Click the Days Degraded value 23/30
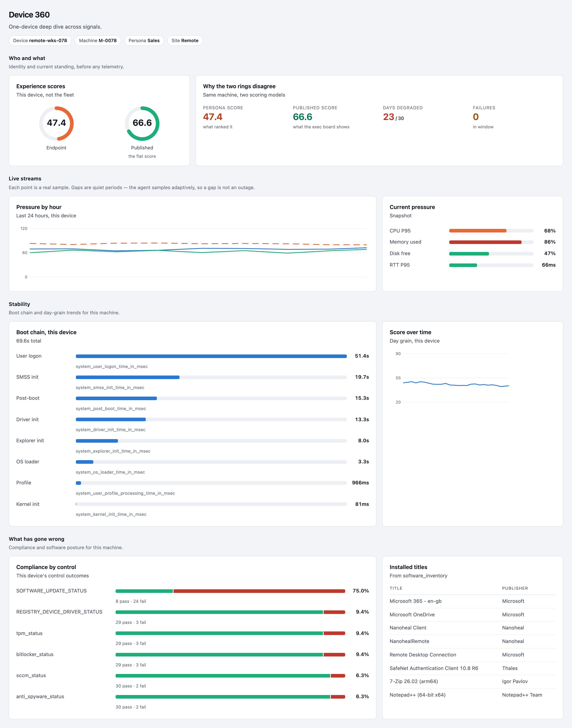 pos(393,117)
